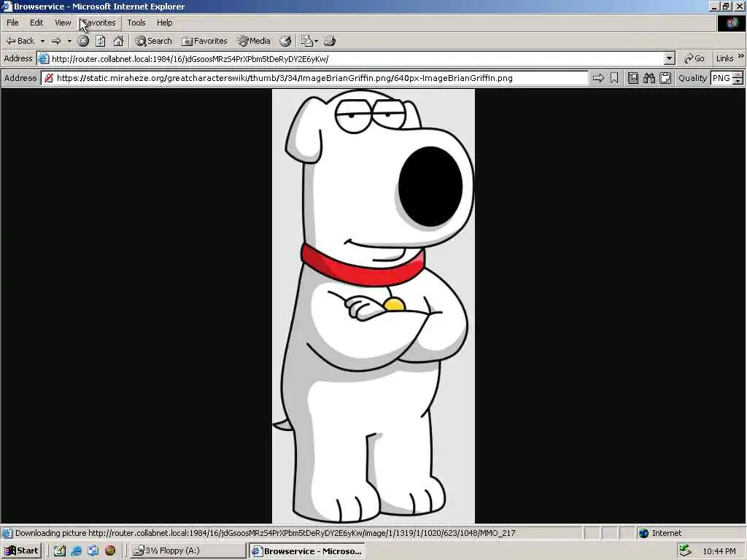
Task: Click the IE icon in the title bar
Action: click(x=7, y=6)
